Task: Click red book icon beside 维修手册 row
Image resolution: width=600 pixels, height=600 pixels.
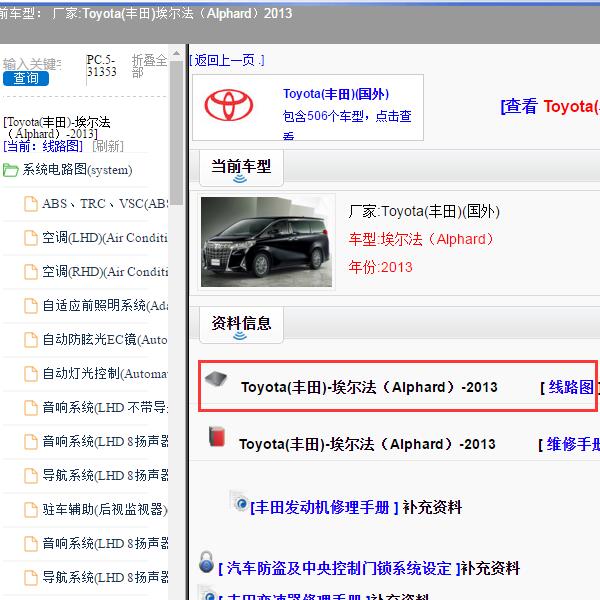Action: 217,437
